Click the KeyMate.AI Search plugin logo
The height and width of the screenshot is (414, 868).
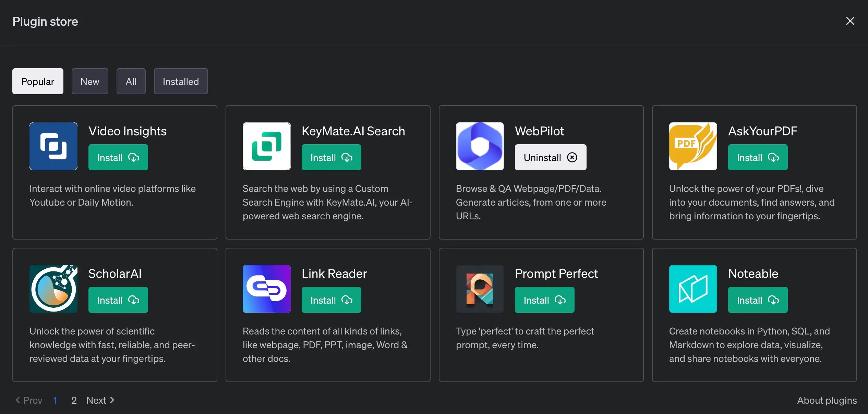(x=267, y=146)
